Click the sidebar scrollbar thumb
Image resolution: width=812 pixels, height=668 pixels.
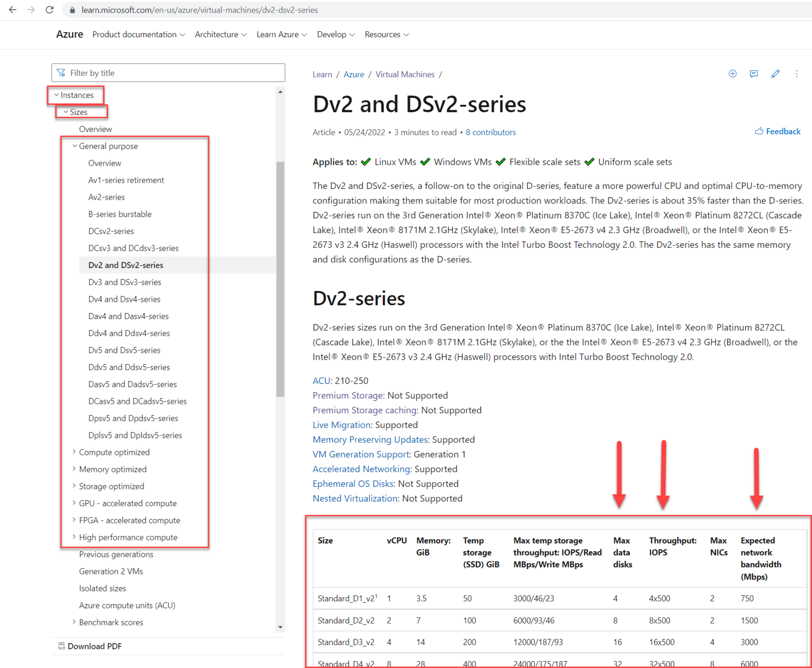[280, 279]
